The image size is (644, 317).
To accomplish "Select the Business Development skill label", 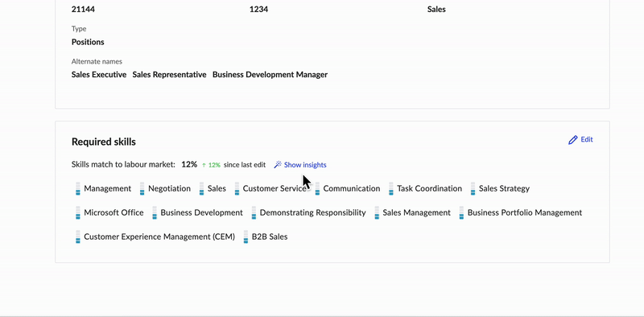I will [202, 212].
